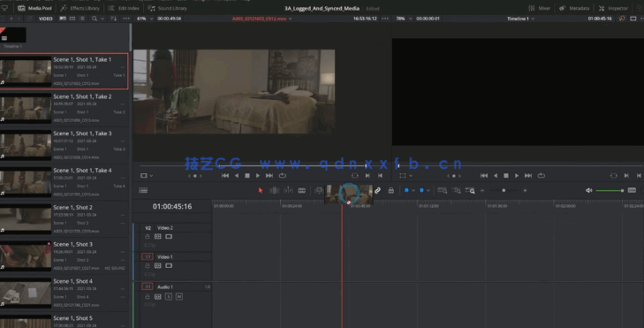Viewport: 644px width, 328px height.
Task: Select clip Scene 1, Shot 2
Action: [x=64, y=219]
